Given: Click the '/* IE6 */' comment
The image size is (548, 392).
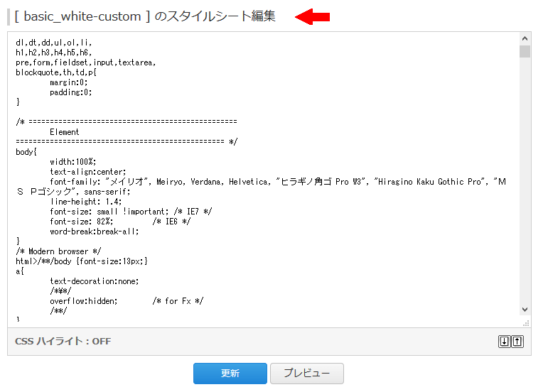Looking at the screenshot, I should click(171, 222).
